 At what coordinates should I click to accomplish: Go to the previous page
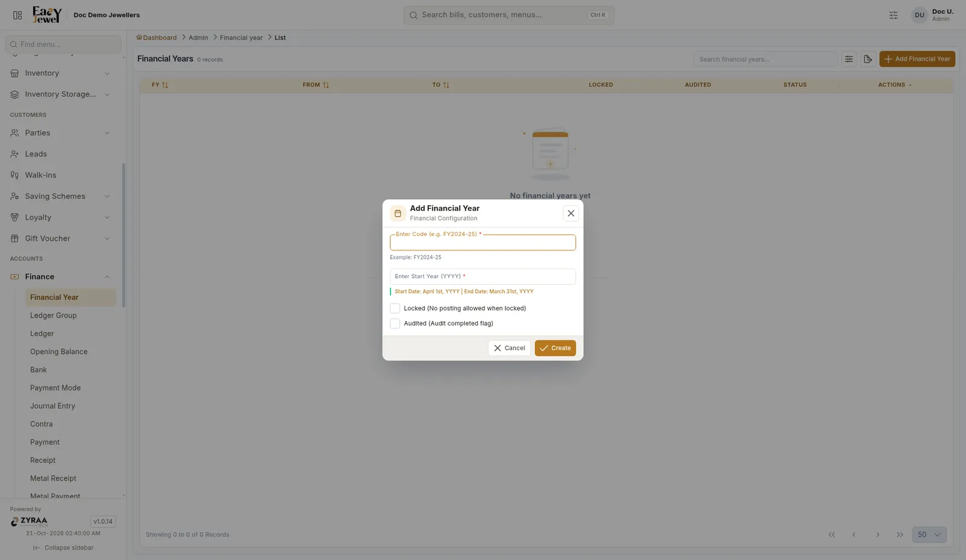click(x=854, y=535)
